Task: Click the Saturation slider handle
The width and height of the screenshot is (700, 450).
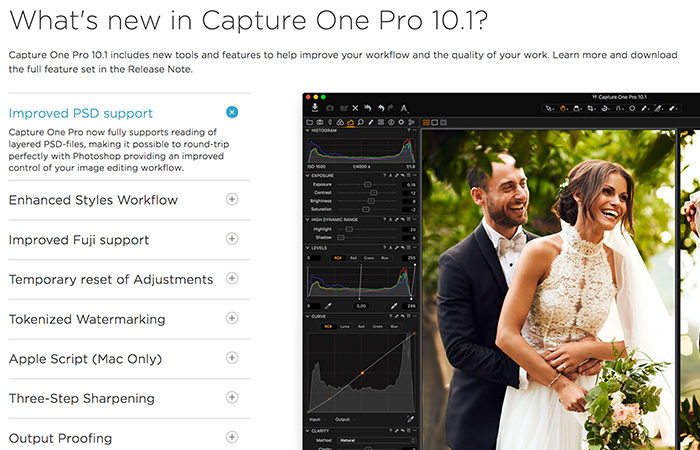Action: pyautogui.click(x=366, y=209)
